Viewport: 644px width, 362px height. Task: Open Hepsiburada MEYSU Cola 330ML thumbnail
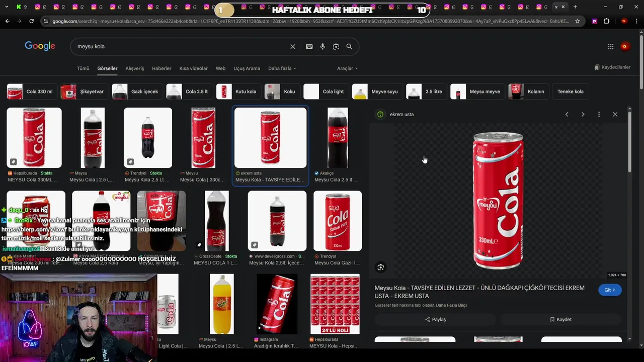[x=34, y=138]
